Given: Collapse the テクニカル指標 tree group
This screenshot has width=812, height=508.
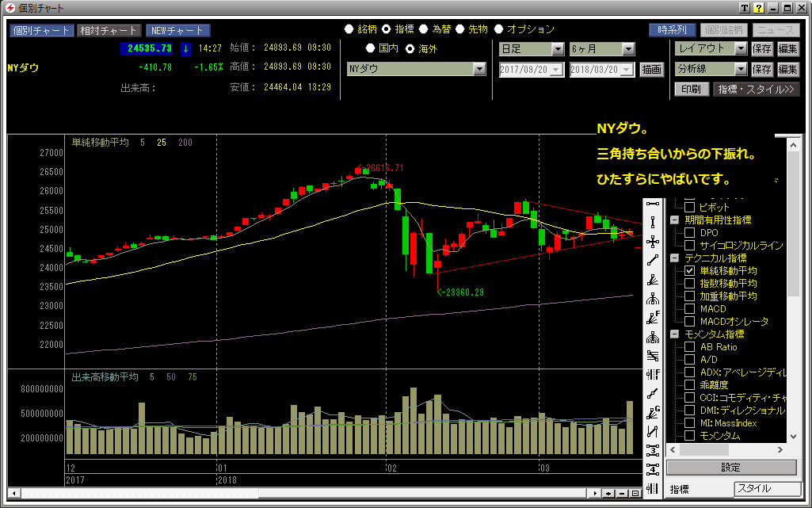Looking at the screenshot, I should point(675,258).
